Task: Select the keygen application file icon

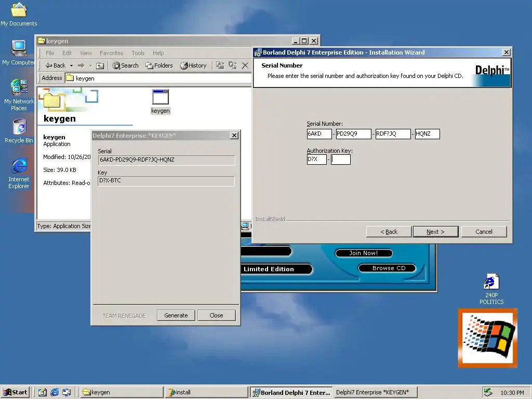Action: point(161,101)
